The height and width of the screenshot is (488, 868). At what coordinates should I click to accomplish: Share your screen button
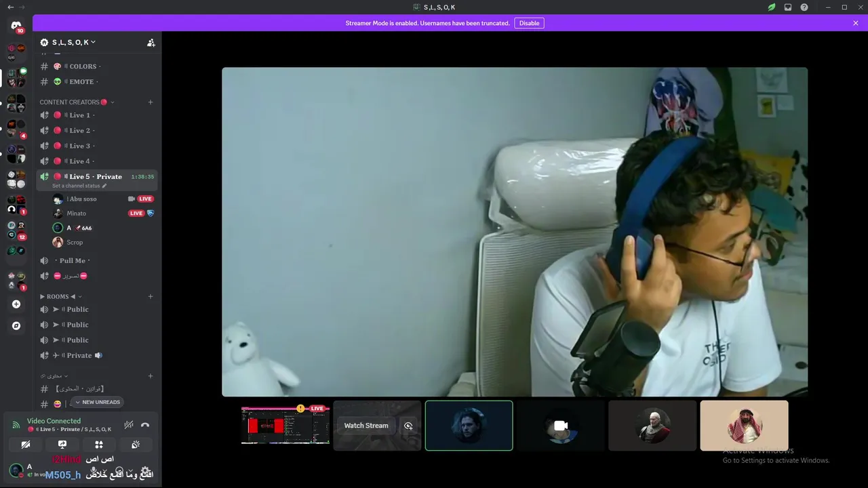tap(62, 445)
